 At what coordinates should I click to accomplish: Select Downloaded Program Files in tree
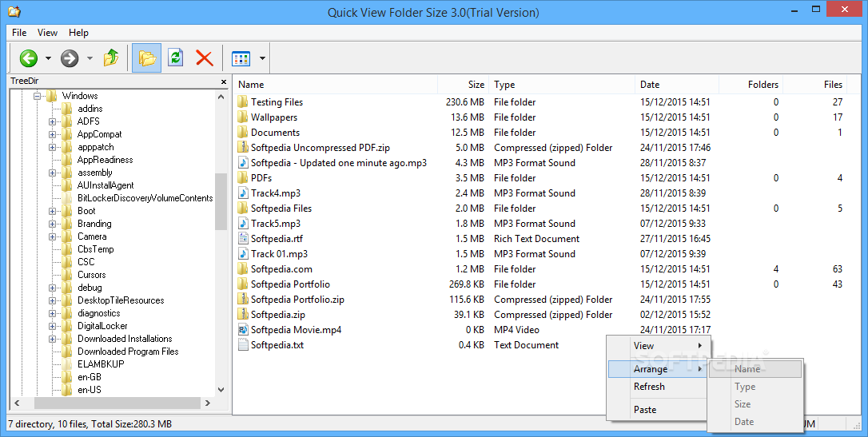point(128,352)
